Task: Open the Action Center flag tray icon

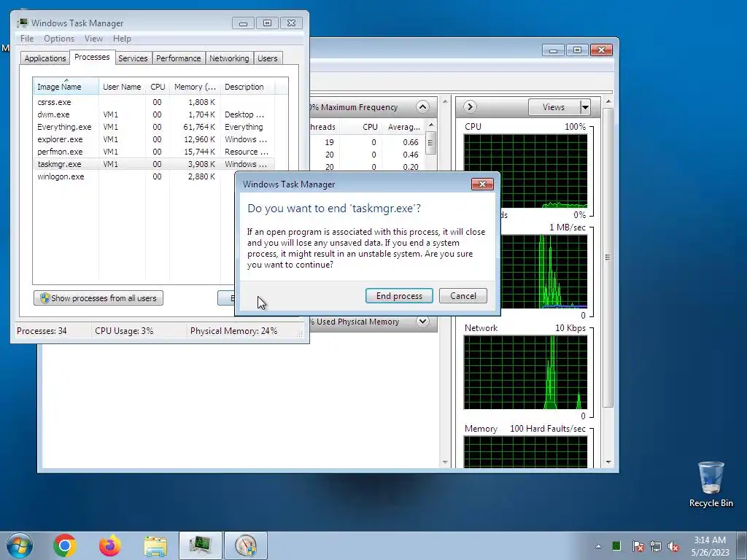Action: (x=638, y=546)
